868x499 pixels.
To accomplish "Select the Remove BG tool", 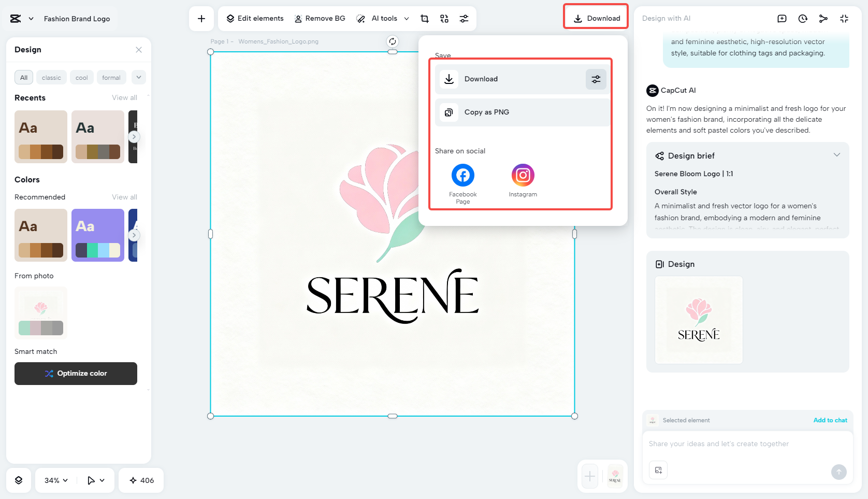I will click(320, 18).
